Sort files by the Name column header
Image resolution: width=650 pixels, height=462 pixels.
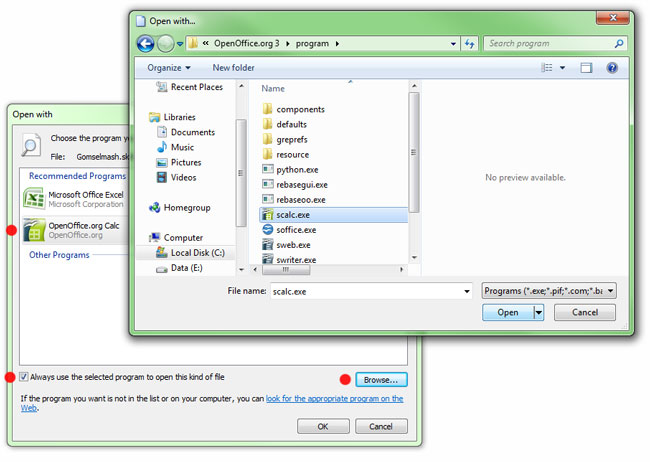coord(273,88)
